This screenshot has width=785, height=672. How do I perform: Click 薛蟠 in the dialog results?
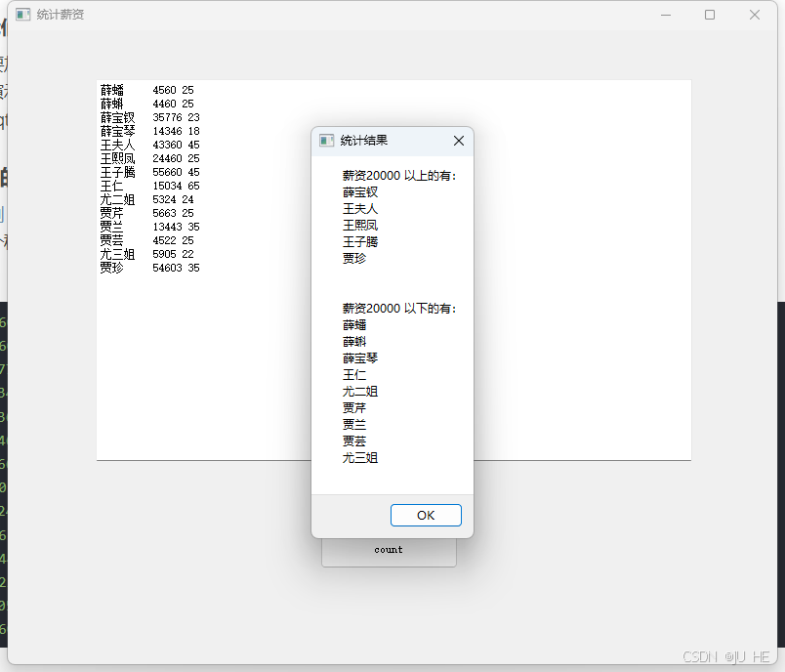[x=354, y=325]
